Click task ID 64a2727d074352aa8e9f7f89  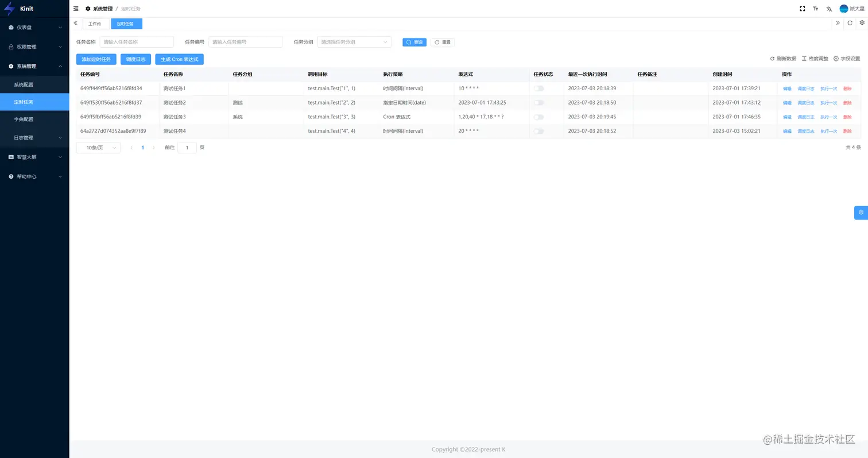coord(113,131)
